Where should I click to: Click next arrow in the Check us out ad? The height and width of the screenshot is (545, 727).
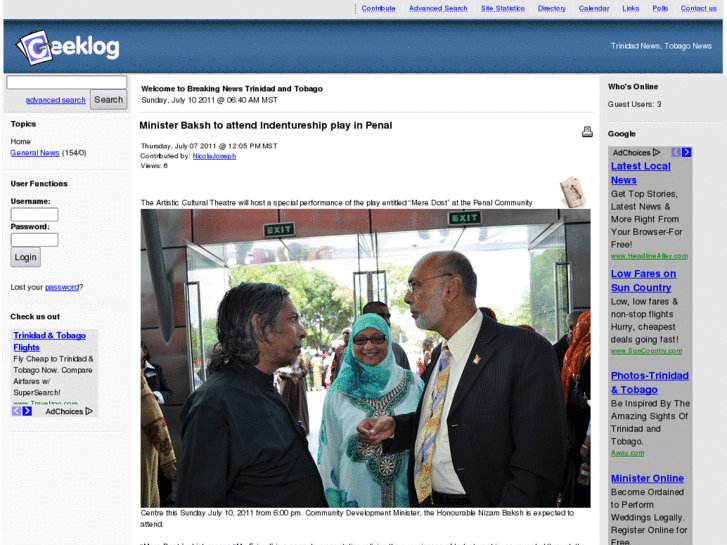tap(27, 411)
